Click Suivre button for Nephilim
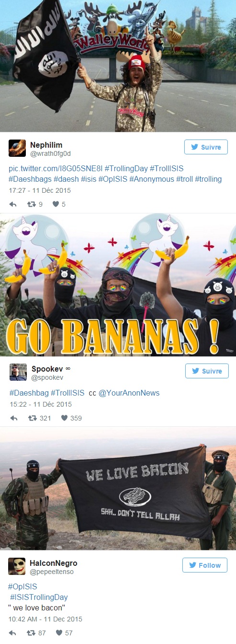 point(206,147)
